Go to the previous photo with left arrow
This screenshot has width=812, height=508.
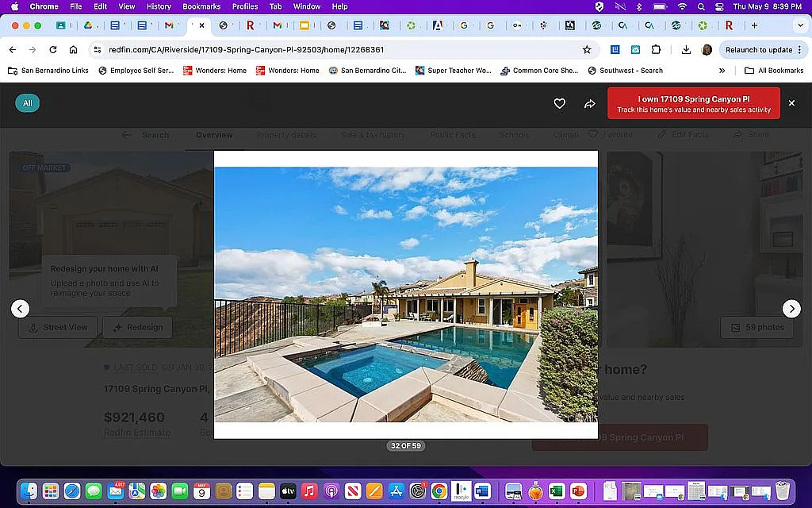(x=21, y=309)
